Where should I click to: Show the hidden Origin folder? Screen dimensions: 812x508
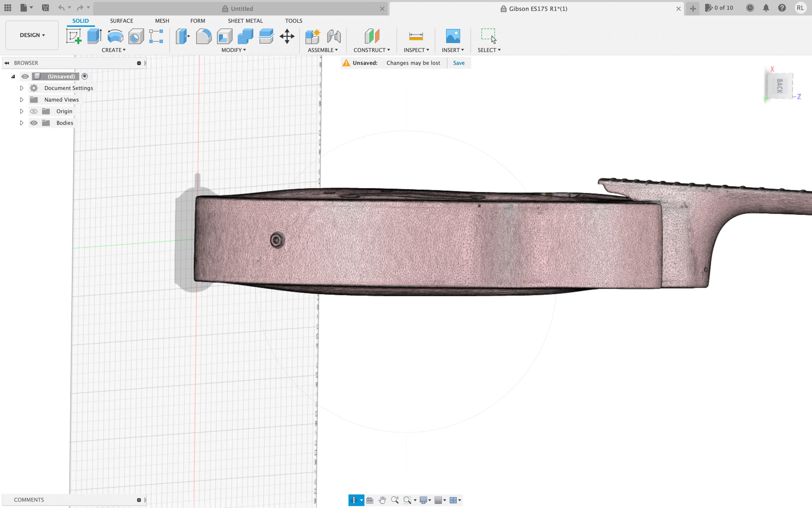pos(34,111)
